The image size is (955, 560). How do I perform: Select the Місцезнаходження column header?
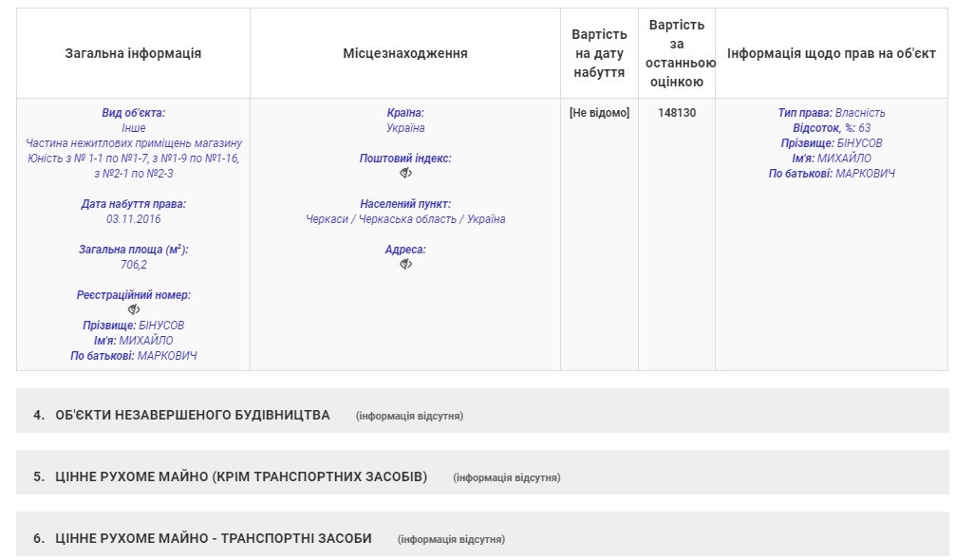click(405, 53)
